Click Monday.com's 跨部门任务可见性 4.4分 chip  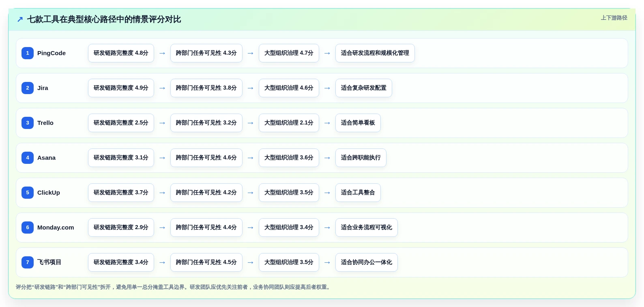coord(206,228)
